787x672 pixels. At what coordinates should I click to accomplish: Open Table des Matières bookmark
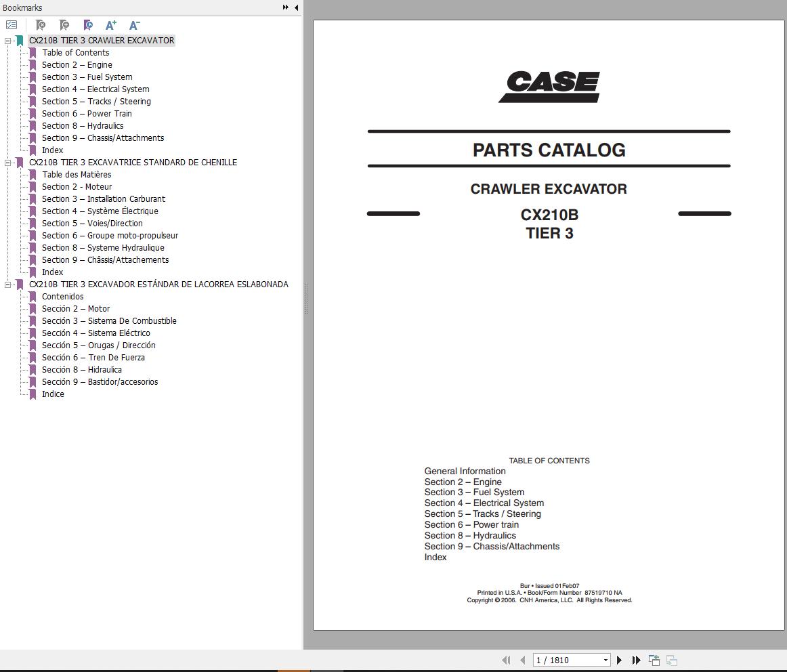[77, 175]
